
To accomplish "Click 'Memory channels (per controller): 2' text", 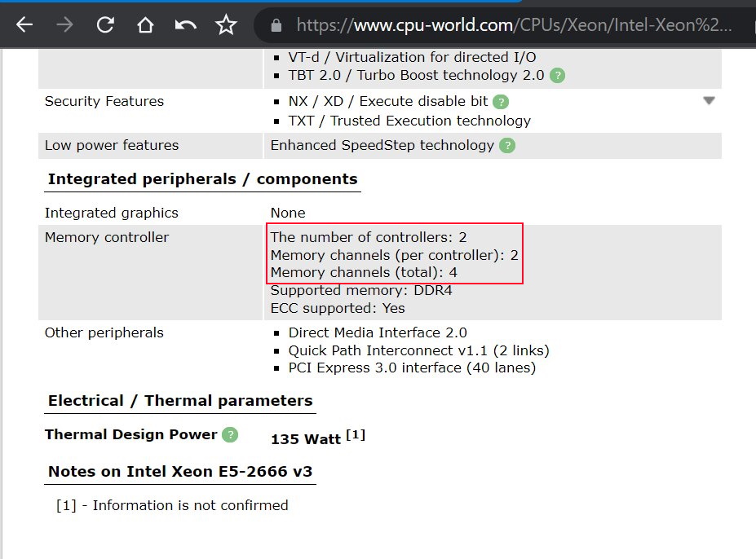I will point(395,255).
